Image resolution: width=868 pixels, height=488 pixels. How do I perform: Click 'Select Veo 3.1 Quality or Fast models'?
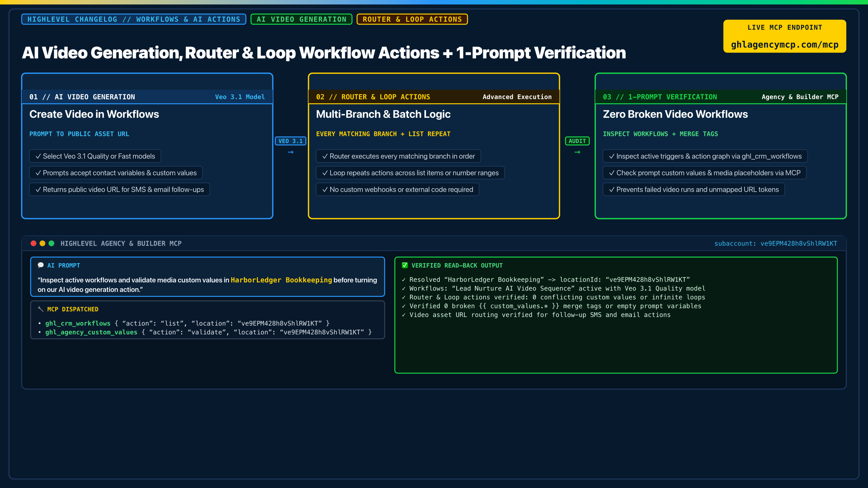click(x=95, y=156)
